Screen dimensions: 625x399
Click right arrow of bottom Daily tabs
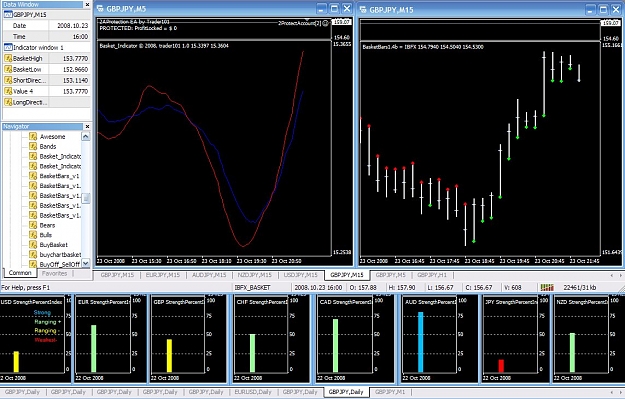(621, 392)
